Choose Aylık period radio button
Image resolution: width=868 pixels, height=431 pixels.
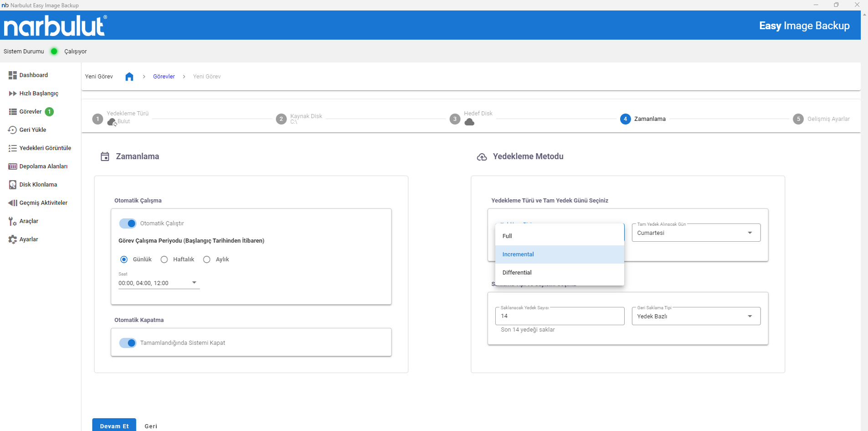coord(207,260)
